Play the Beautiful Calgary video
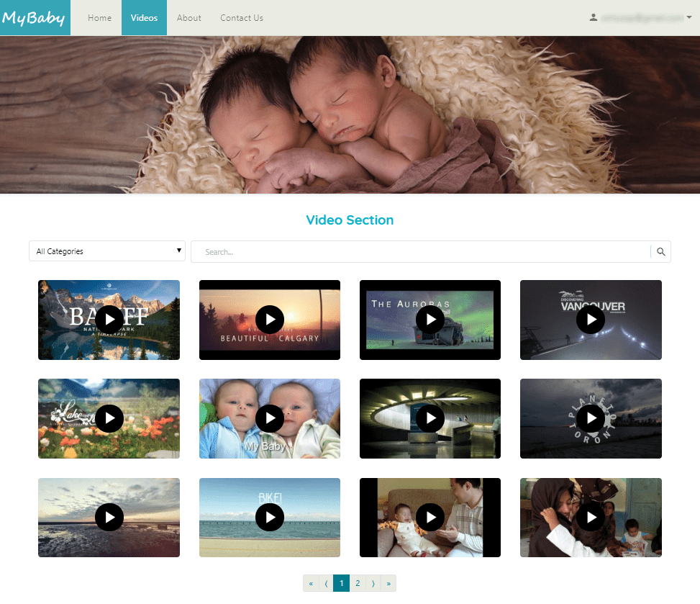Viewport: 700px width, 604px height. [270, 320]
